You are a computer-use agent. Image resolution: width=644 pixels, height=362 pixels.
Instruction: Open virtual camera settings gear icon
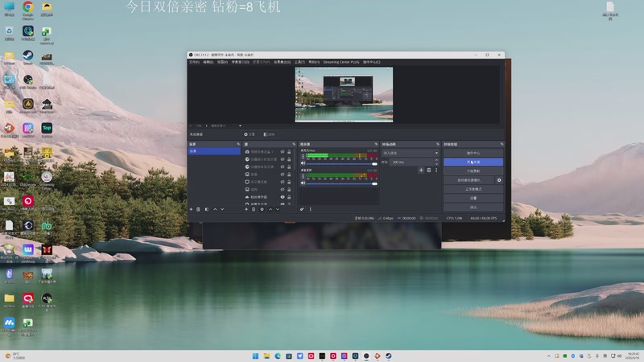click(x=499, y=180)
